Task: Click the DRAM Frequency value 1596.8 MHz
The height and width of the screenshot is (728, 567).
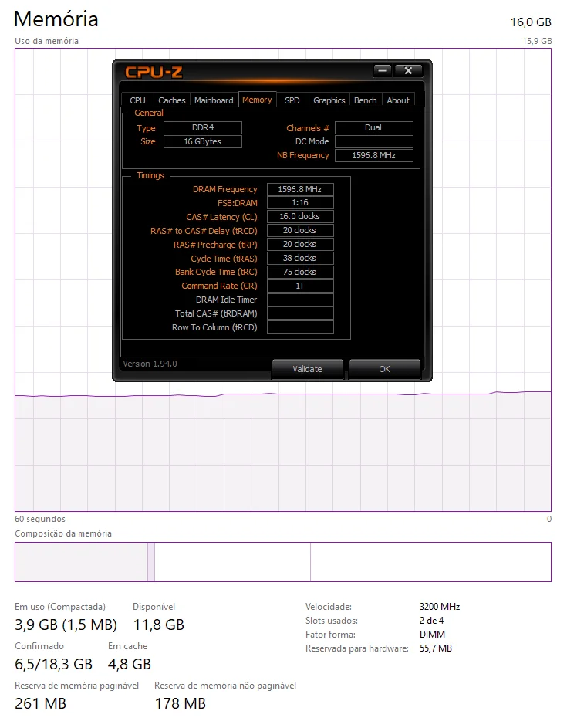Action: pos(300,189)
